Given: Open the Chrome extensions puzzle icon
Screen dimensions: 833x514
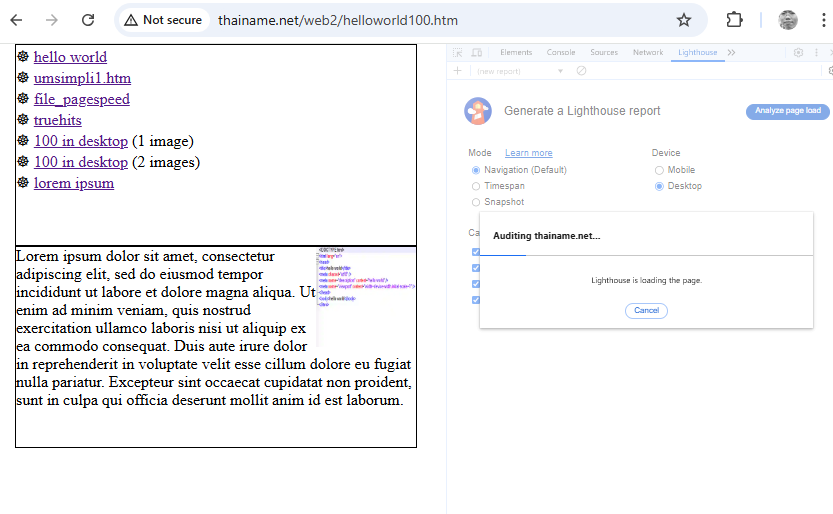Looking at the screenshot, I should pyautogui.click(x=735, y=20).
